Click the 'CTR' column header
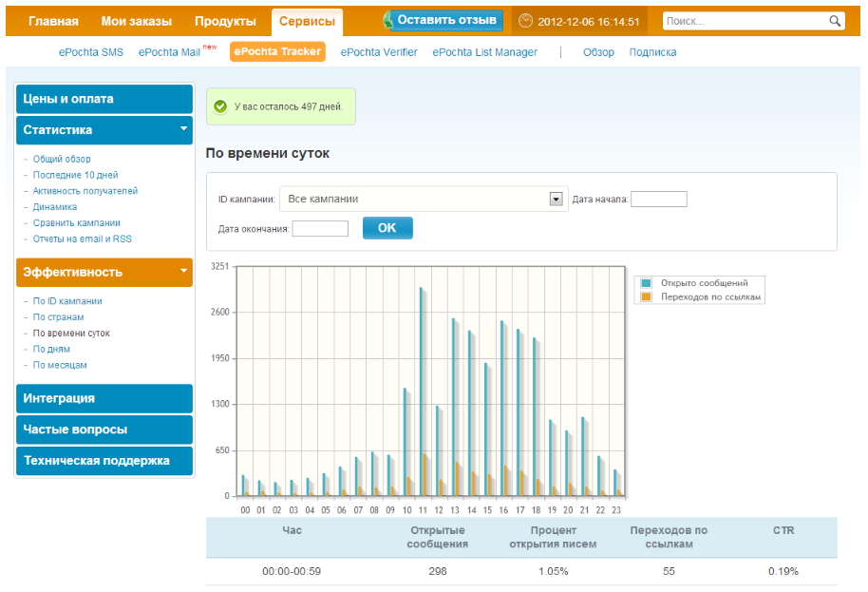868x592 pixels. click(783, 530)
